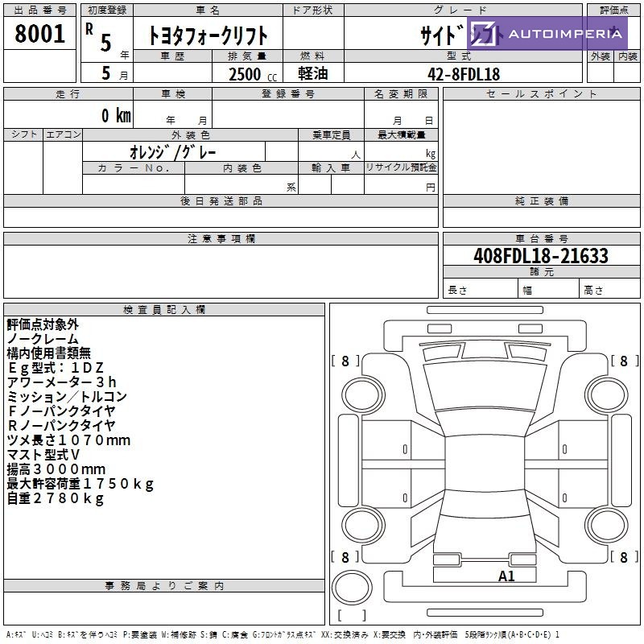The height and width of the screenshot is (644, 644).
Task: Click the "内装" grade label
Action: pyautogui.click(x=628, y=56)
